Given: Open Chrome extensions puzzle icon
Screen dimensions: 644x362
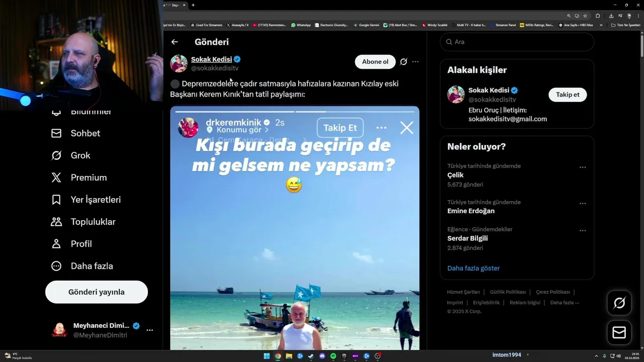Looking at the screenshot, I should pos(598,16).
